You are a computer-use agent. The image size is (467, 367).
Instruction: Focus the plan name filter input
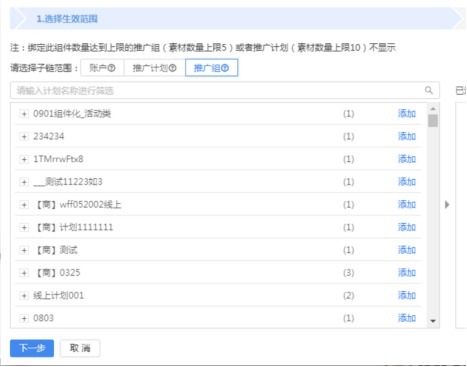coord(225,90)
